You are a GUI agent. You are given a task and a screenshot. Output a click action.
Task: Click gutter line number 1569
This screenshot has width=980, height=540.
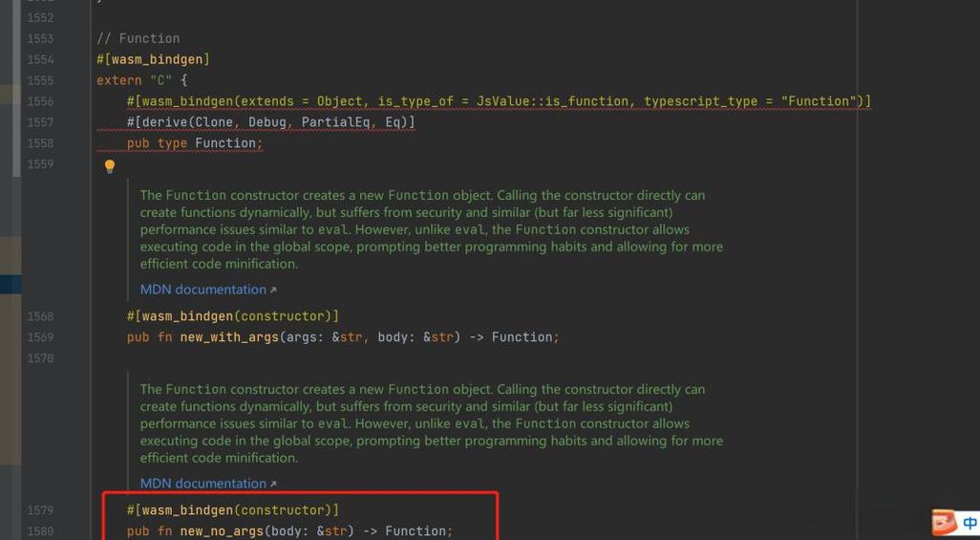(x=40, y=337)
